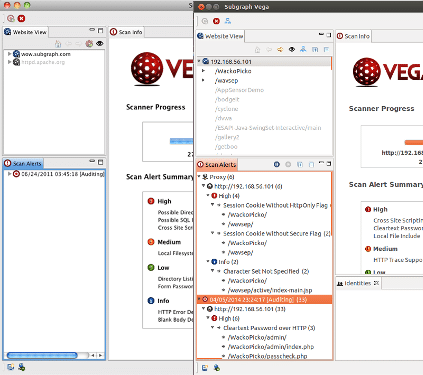Screen dimensions: 423x375
Task: Click the scan target icon beside the eye in left window
Action: [89, 44]
